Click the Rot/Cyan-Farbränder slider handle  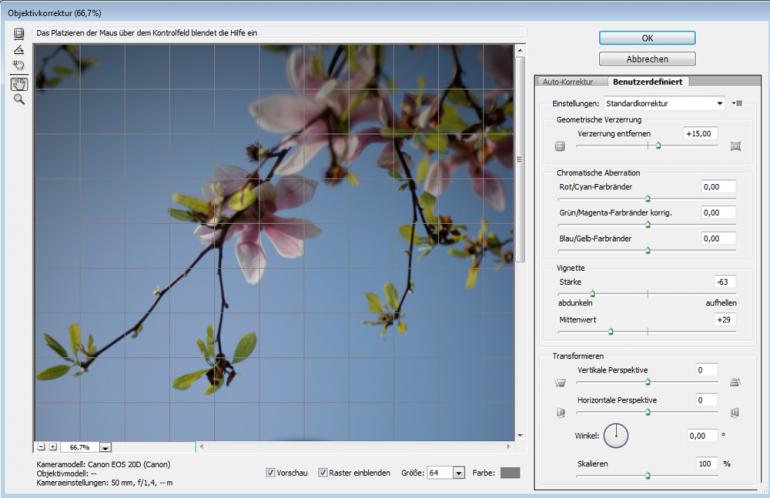[x=648, y=199]
